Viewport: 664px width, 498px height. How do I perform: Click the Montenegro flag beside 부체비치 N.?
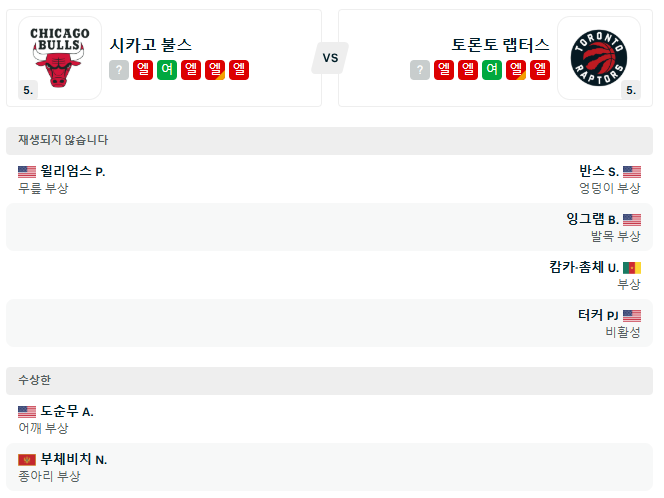[27, 459]
